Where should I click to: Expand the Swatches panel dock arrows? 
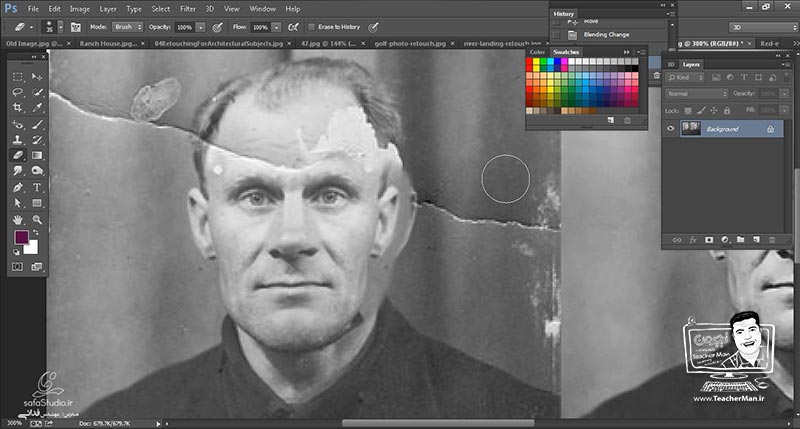pos(627,52)
